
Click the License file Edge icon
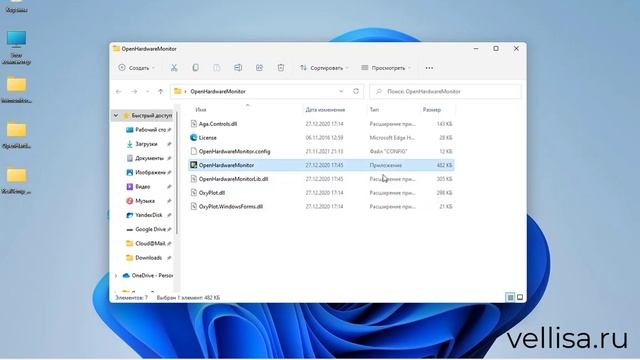(194, 138)
